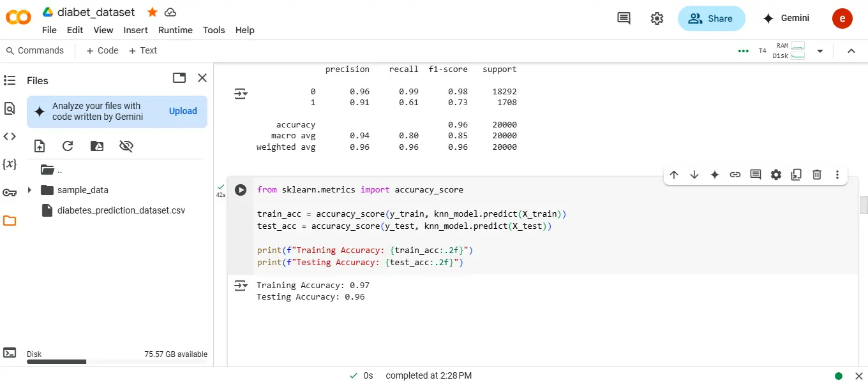
Task: Open the Runtime menu
Action: [176, 30]
